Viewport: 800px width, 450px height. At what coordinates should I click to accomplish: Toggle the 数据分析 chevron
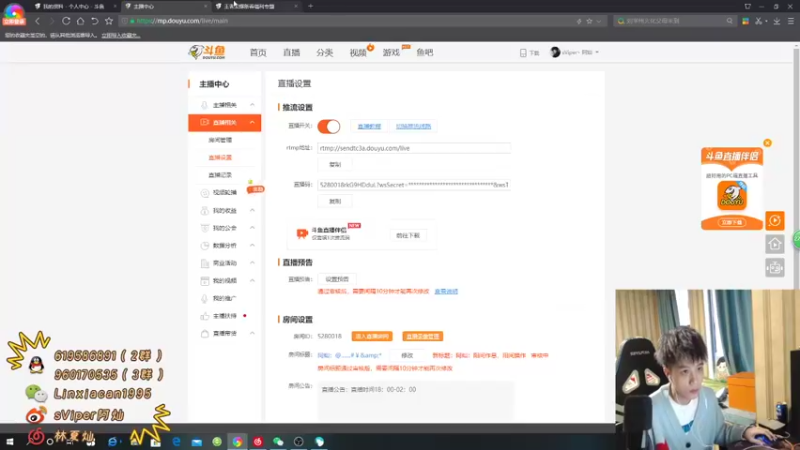click(252, 245)
